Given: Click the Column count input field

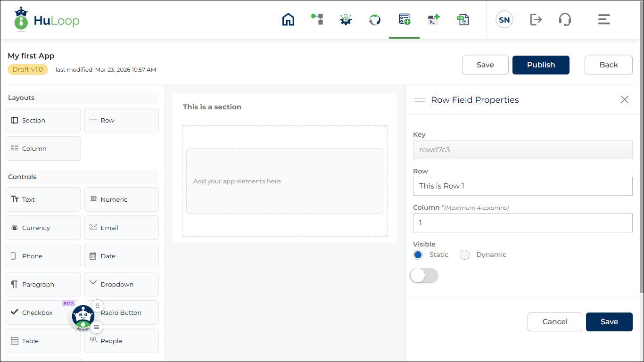Looking at the screenshot, I should (523, 223).
